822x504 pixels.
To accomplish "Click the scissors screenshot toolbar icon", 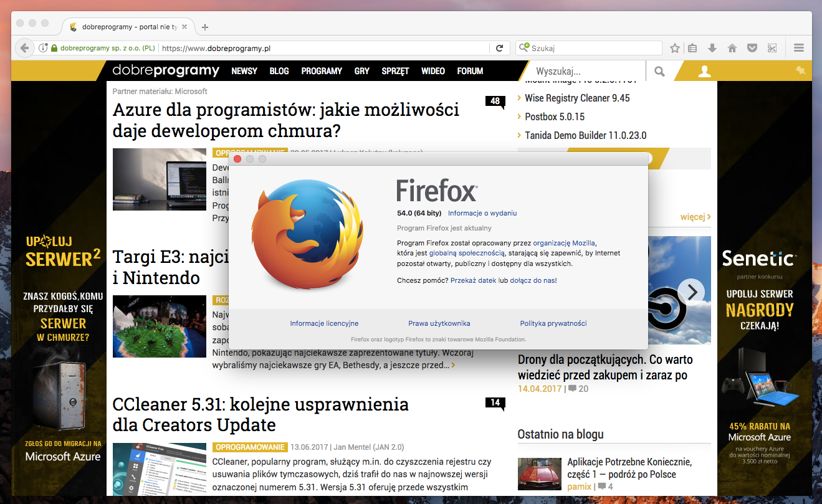I will (x=772, y=48).
